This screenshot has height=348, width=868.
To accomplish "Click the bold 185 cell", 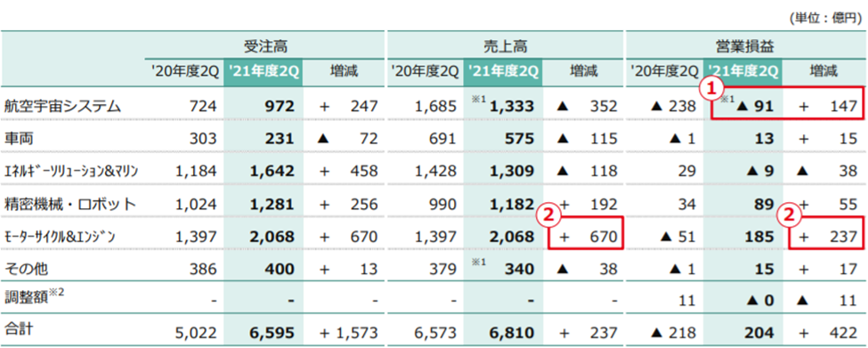I will coord(759,238).
